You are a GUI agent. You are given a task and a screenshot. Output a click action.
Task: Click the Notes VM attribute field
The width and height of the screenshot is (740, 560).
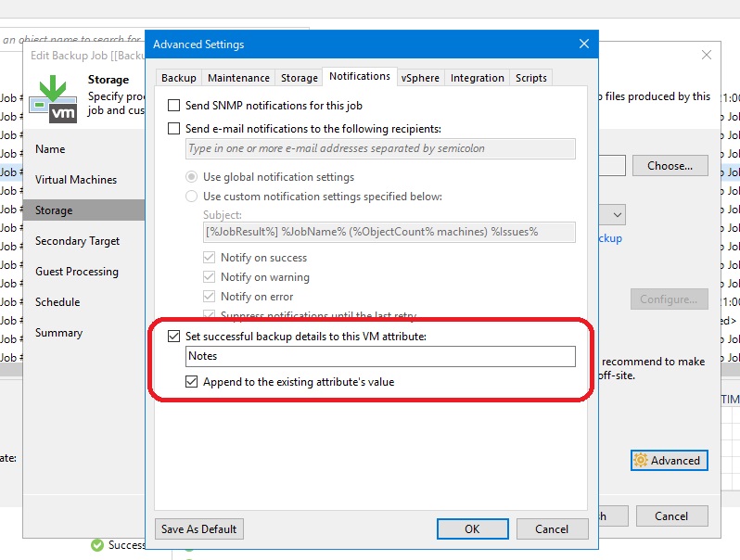[380, 356]
